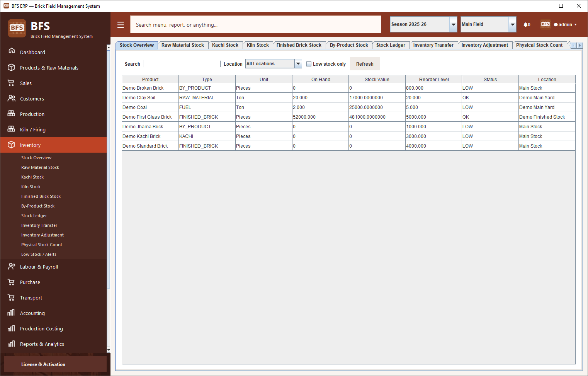Open the admin user menu

[565, 25]
